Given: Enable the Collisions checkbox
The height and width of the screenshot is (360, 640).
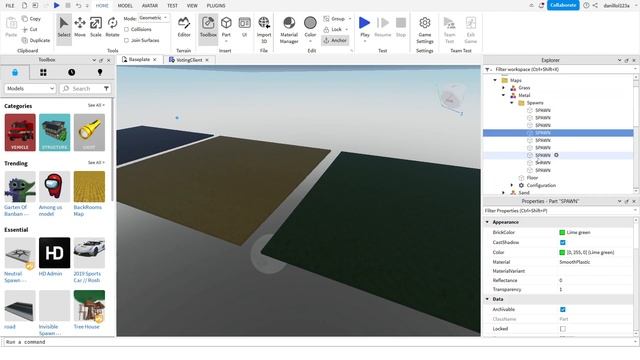Looking at the screenshot, I should point(127,29).
